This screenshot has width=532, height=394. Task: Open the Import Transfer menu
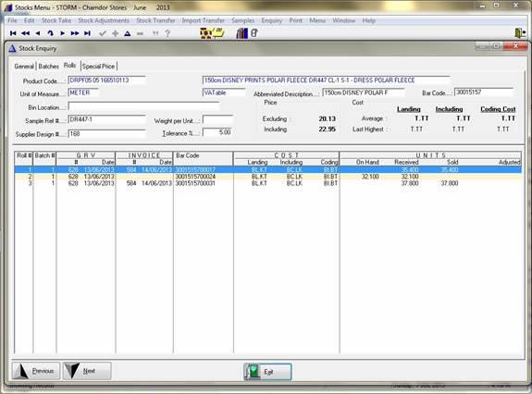click(204, 20)
